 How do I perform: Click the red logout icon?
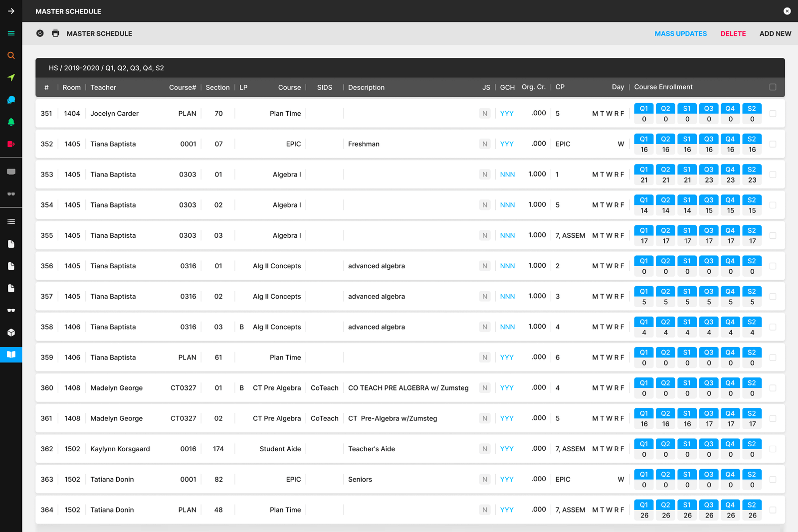coord(11,144)
